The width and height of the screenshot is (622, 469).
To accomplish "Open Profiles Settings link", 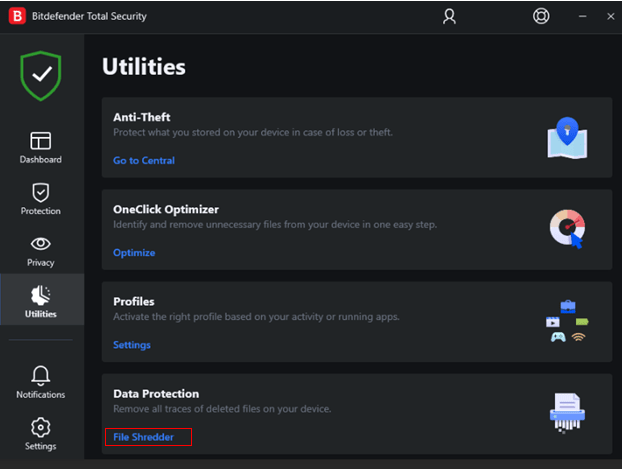I will pyautogui.click(x=132, y=345).
